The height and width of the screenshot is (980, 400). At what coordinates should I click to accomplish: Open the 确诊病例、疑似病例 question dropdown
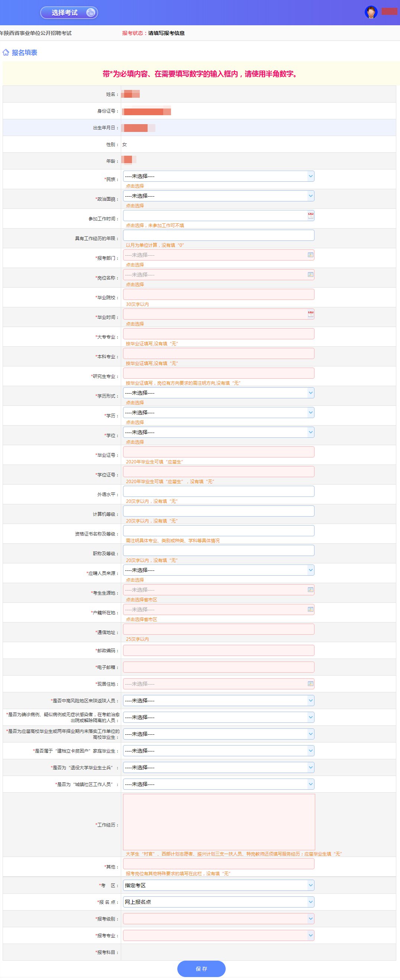click(219, 718)
